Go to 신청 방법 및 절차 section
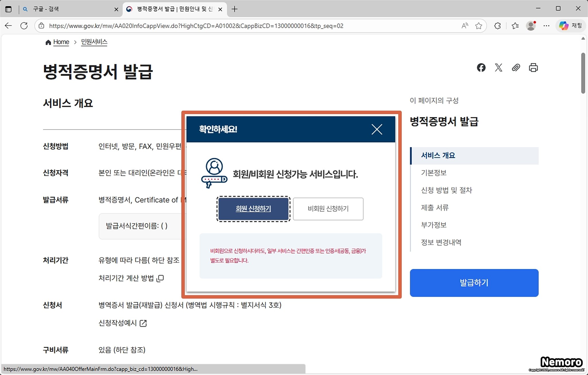Image resolution: width=588 pixels, height=375 pixels. 446,190
